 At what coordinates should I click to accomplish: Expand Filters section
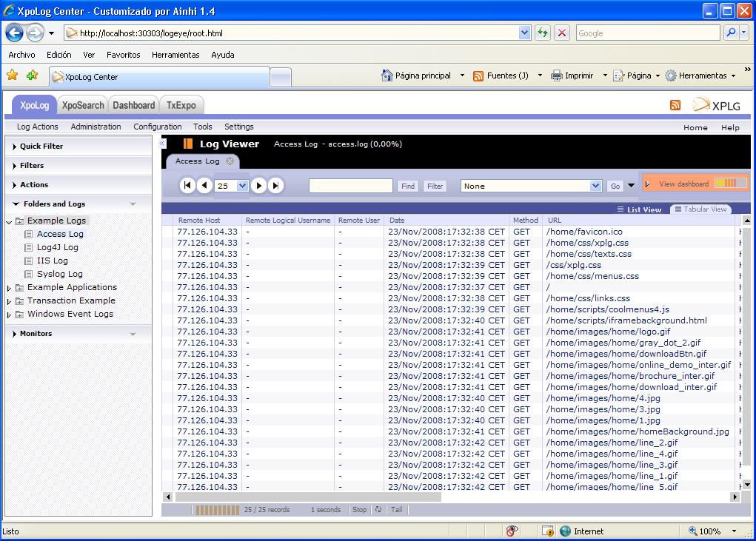pyautogui.click(x=14, y=166)
